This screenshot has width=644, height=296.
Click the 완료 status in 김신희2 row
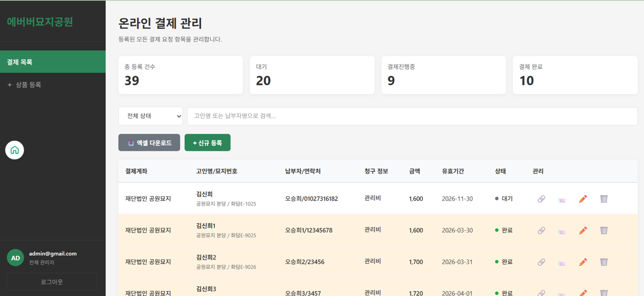tap(504, 262)
